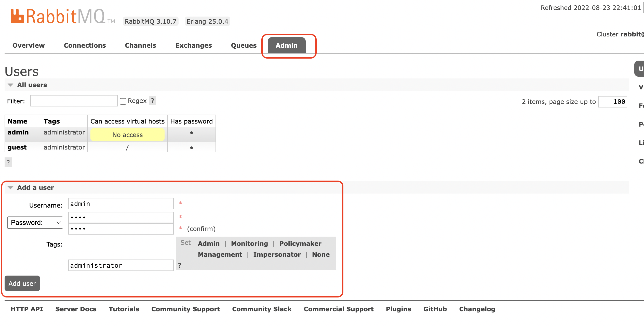The width and height of the screenshot is (644, 326).
Task: Open the guest user details
Action: 17,147
